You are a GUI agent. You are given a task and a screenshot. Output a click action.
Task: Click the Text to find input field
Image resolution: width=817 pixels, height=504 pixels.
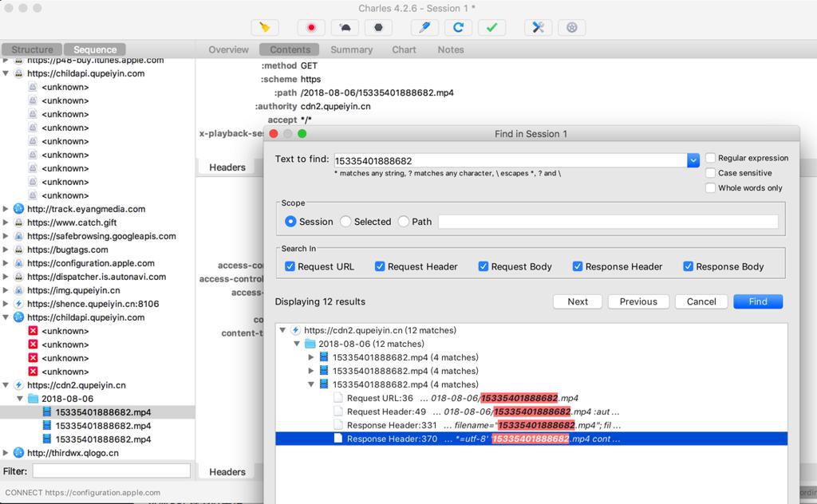tap(510, 161)
